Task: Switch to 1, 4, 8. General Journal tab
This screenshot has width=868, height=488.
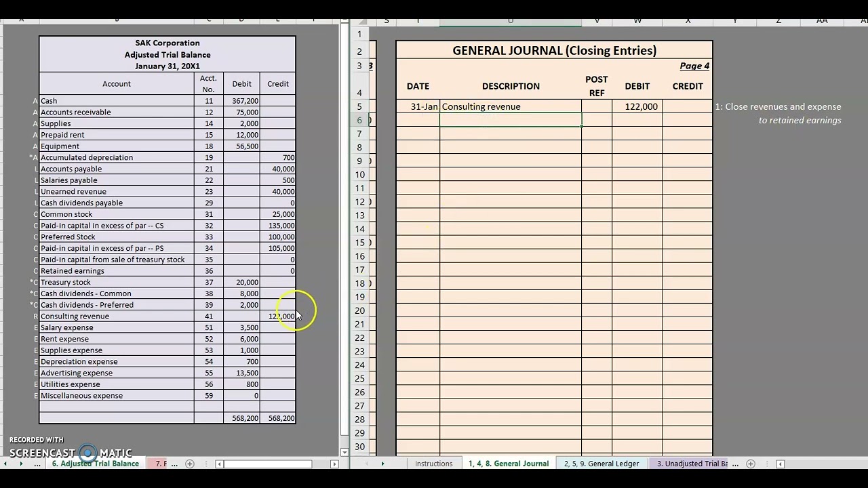Action: pyautogui.click(x=509, y=464)
